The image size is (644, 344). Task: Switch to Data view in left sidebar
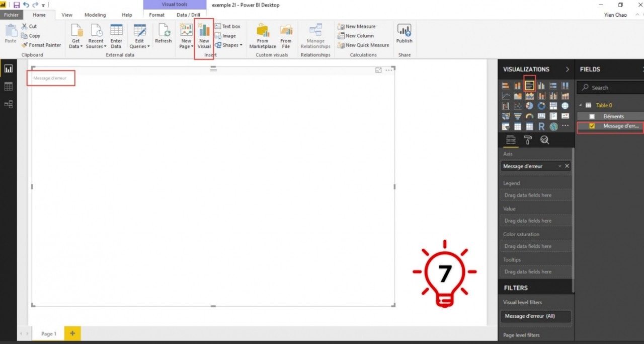tap(8, 87)
